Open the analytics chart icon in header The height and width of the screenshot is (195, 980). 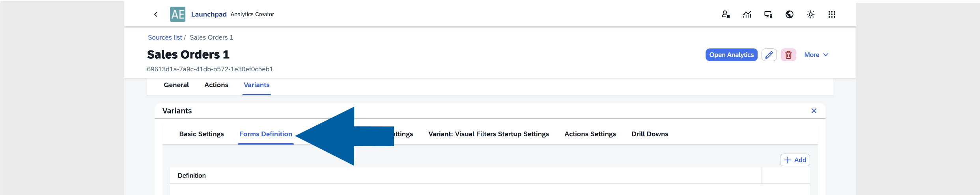click(x=747, y=15)
